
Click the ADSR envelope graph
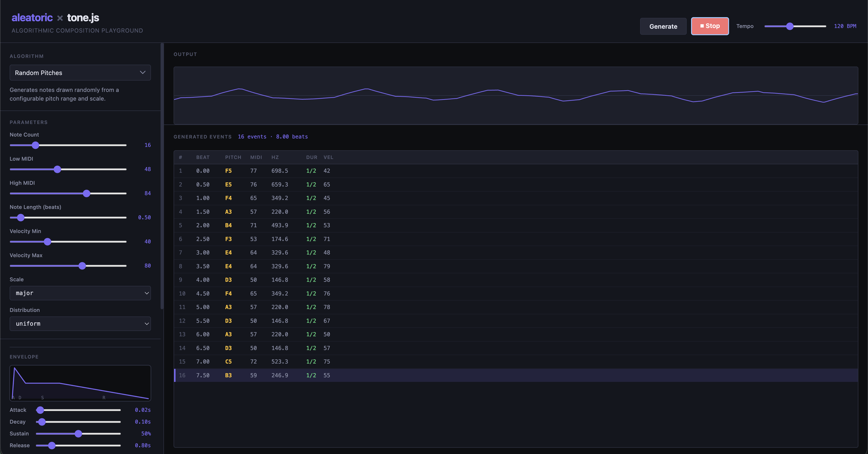click(x=80, y=383)
